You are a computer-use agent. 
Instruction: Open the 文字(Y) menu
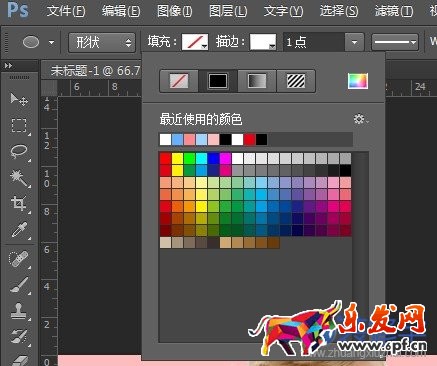pyautogui.click(x=283, y=11)
